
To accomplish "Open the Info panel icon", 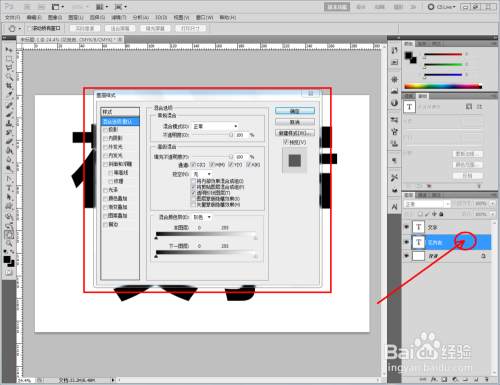I will coord(395,102).
